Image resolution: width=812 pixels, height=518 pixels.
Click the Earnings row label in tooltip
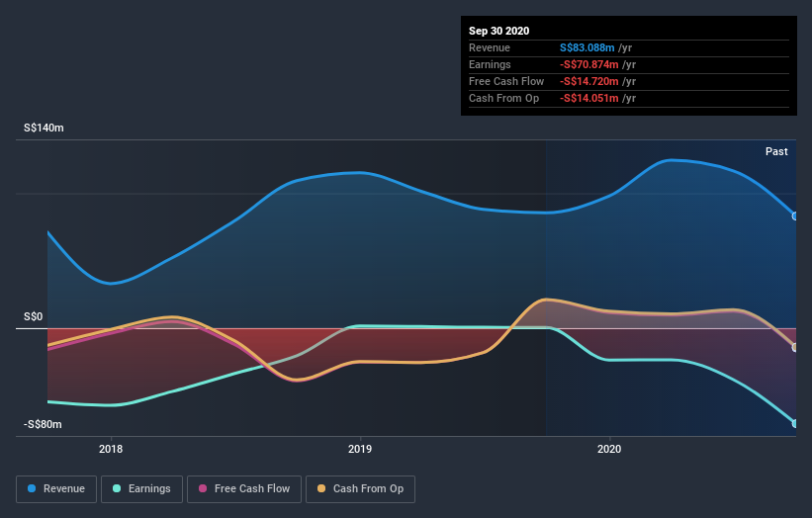pyautogui.click(x=490, y=64)
